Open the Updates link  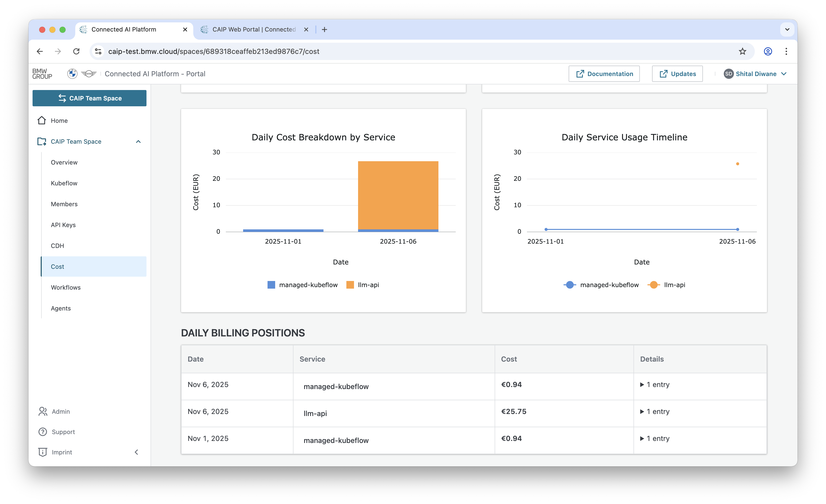[677, 74]
